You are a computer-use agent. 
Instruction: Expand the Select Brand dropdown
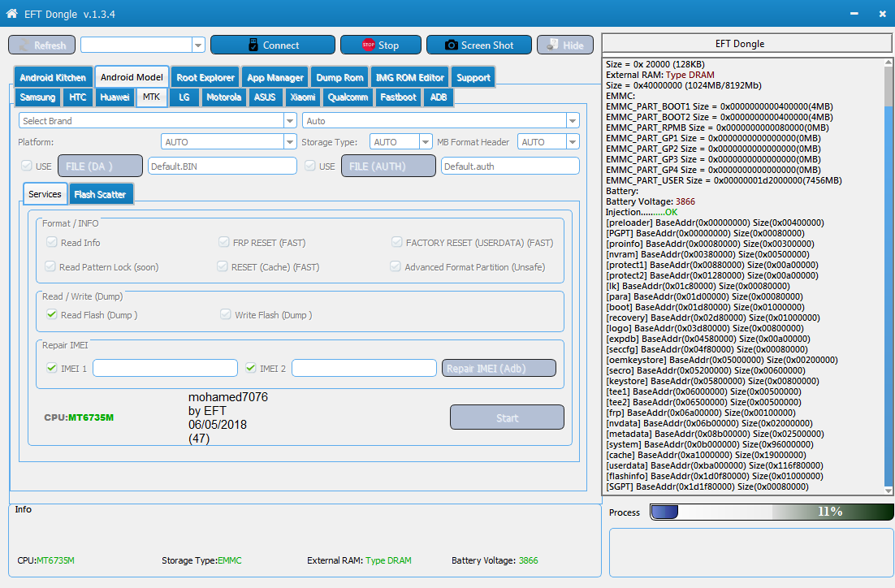click(290, 120)
